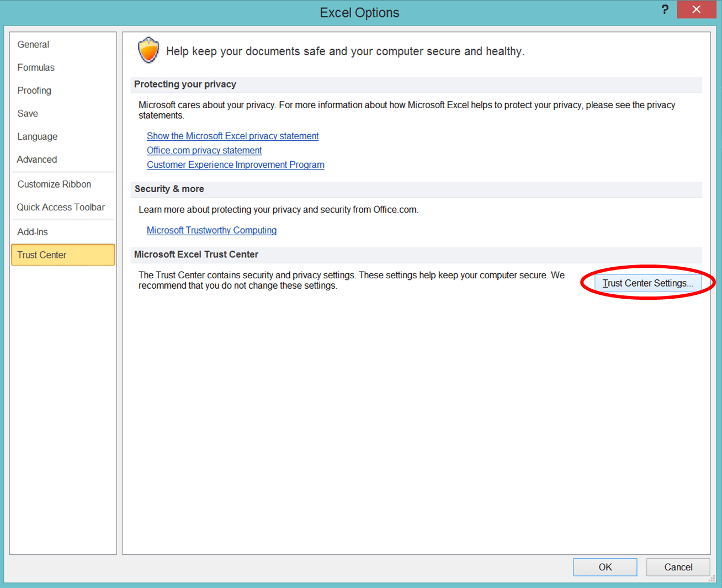Open Trust Center Settings button
Viewport: 722px width, 588px height.
pyautogui.click(x=648, y=283)
